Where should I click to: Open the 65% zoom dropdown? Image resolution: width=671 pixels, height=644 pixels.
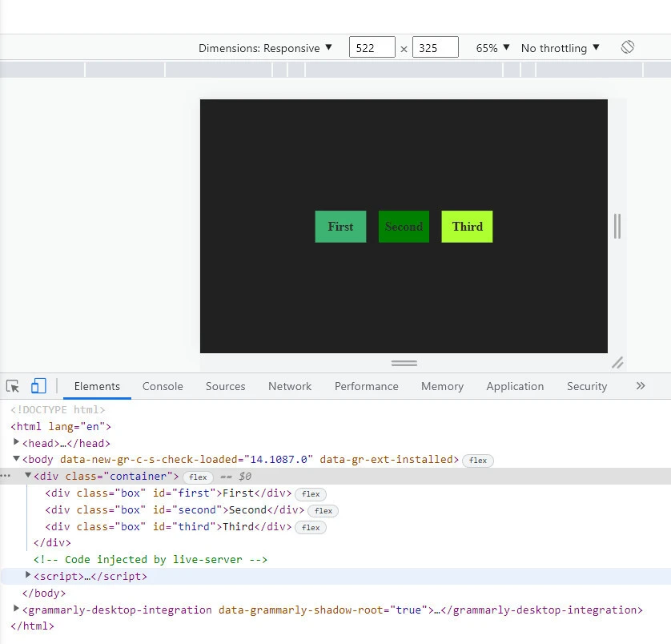click(x=492, y=48)
